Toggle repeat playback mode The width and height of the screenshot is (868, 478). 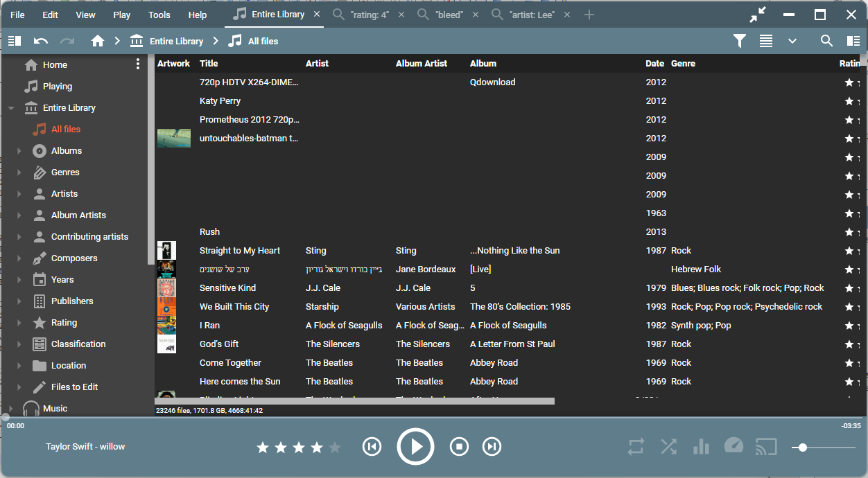636,447
